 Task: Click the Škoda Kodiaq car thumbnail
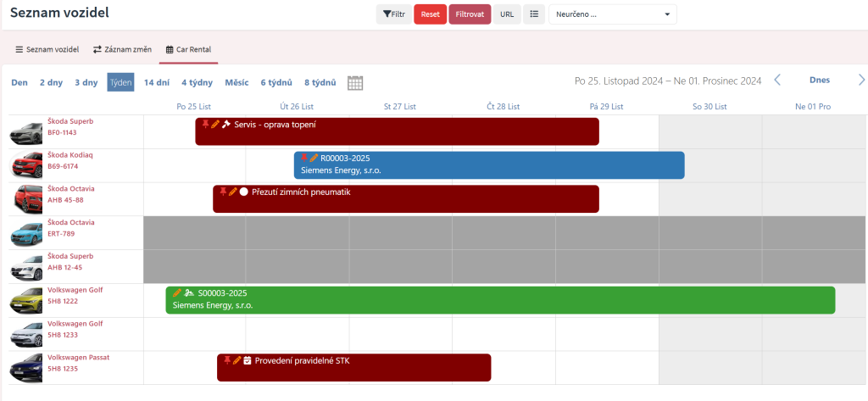(x=26, y=165)
